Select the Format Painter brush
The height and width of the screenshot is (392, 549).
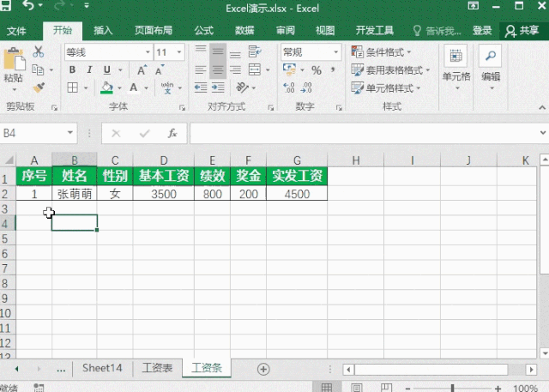tap(39, 87)
